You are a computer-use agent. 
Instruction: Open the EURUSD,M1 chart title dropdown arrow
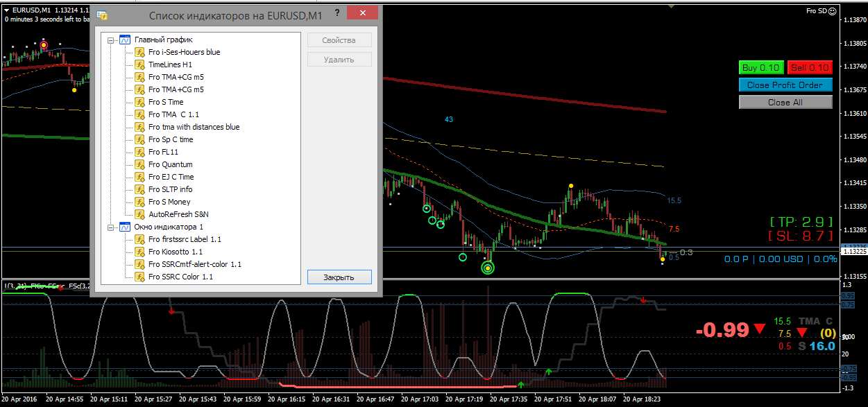tap(6, 10)
